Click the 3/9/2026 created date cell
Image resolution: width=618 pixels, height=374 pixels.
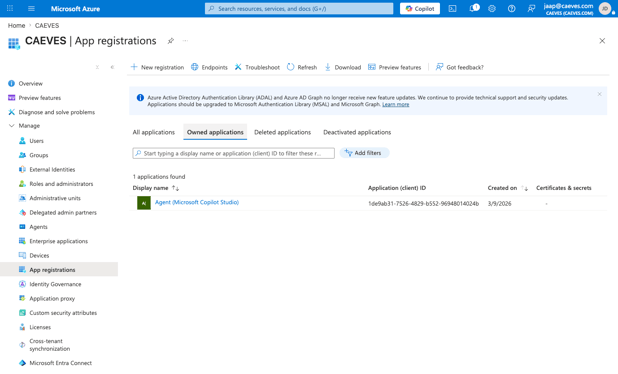[499, 204]
